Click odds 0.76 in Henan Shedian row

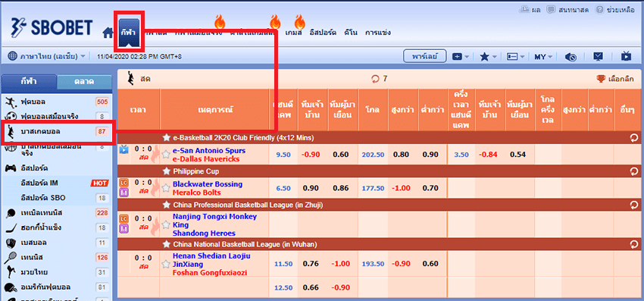tap(311, 264)
